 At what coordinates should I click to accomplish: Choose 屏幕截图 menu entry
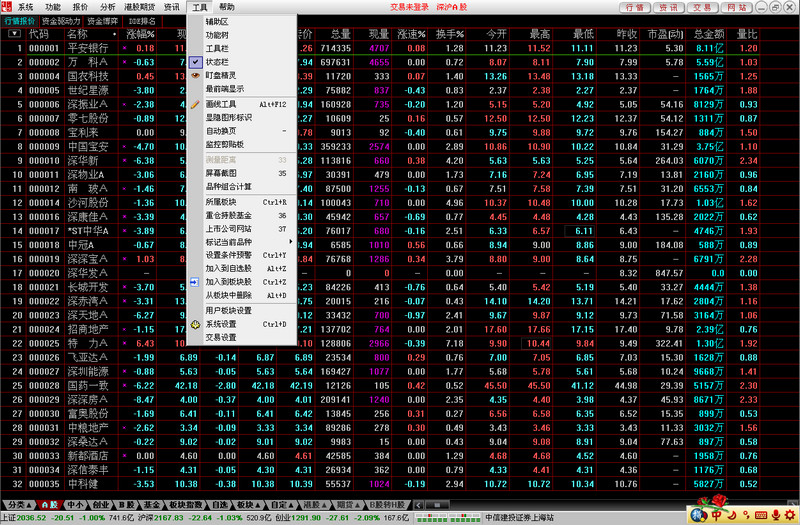pyautogui.click(x=242, y=173)
